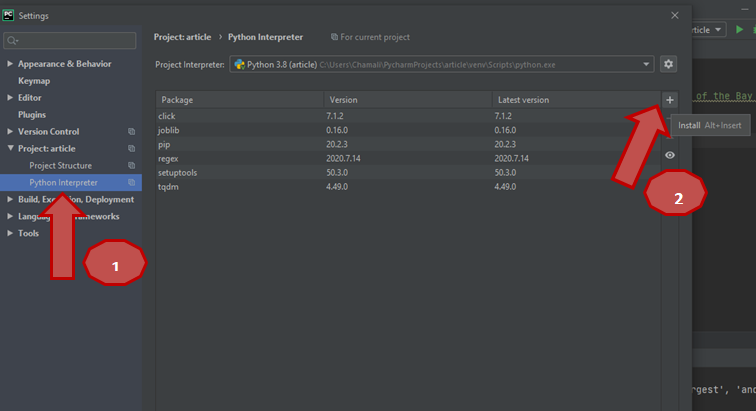Click the plus icon to install a package
Viewport: 756px width, 411px height.
670,100
